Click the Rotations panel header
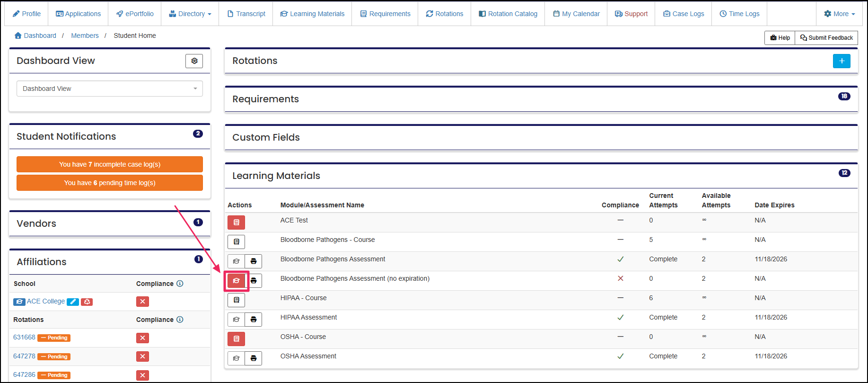 (541, 61)
